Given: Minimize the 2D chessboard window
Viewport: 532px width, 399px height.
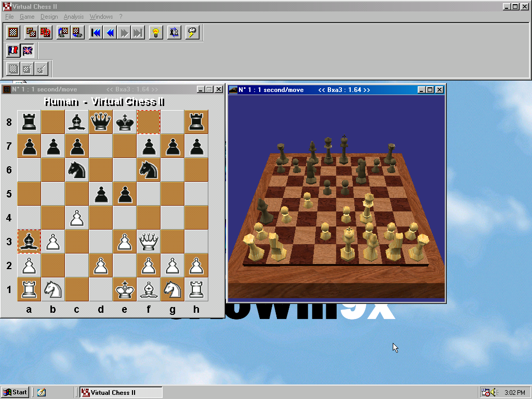Looking at the screenshot, I should pyautogui.click(x=201, y=89).
